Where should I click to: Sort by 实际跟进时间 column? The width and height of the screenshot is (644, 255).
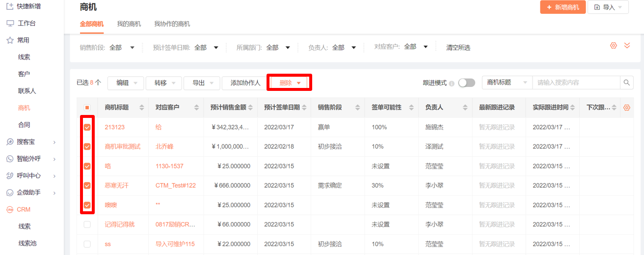click(573, 108)
